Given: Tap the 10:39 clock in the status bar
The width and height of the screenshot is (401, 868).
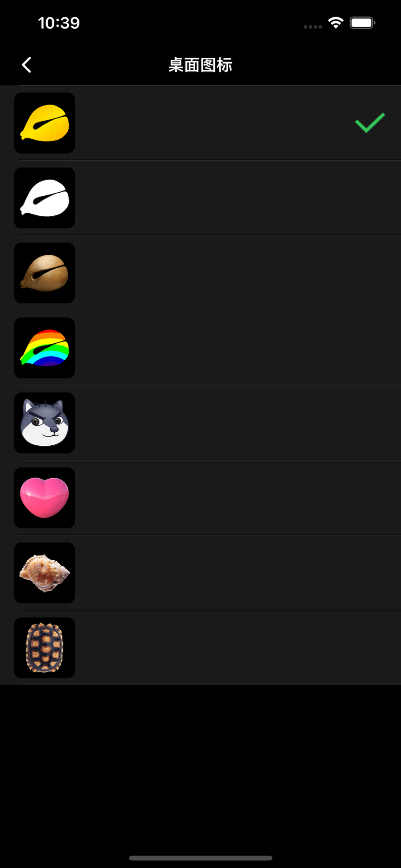Looking at the screenshot, I should coord(59,23).
